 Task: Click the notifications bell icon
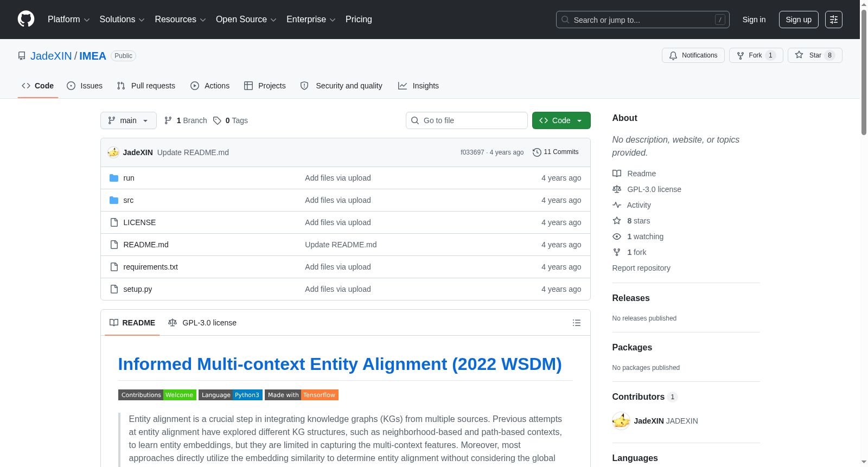(x=673, y=55)
